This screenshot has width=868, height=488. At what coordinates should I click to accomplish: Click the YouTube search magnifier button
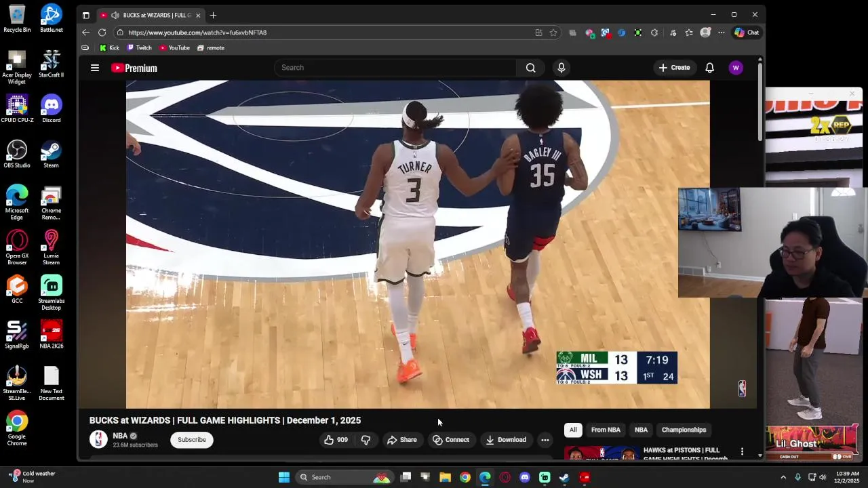tap(530, 68)
